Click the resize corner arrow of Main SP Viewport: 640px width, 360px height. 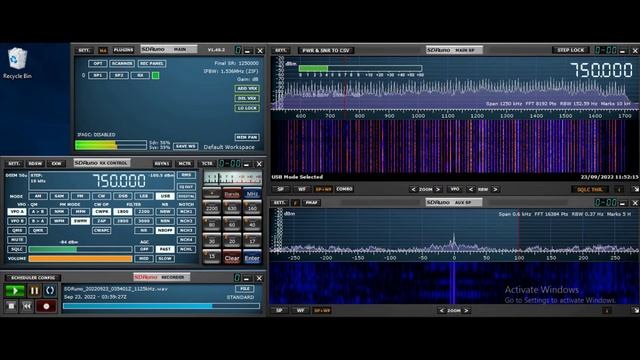636,189
